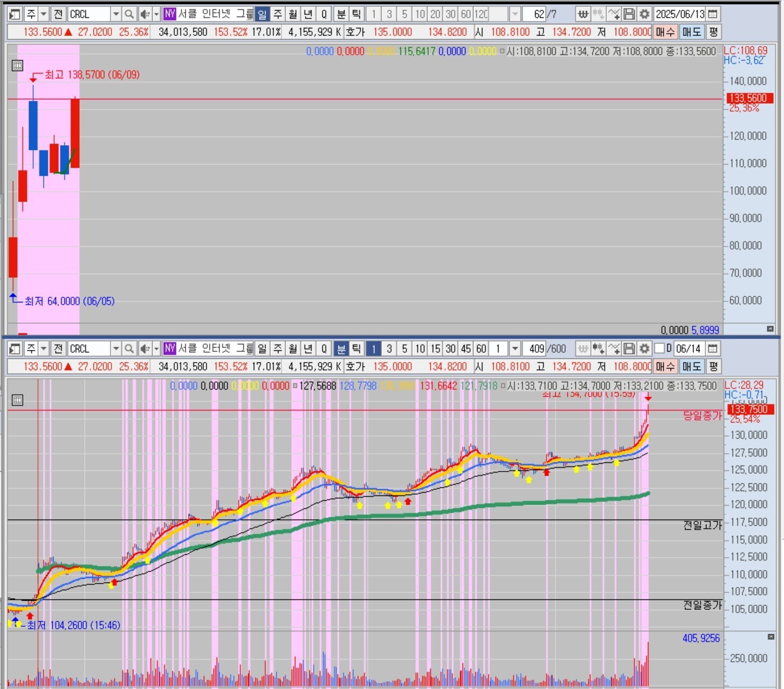Open bottom chart settings with the gear icon

click(x=644, y=349)
